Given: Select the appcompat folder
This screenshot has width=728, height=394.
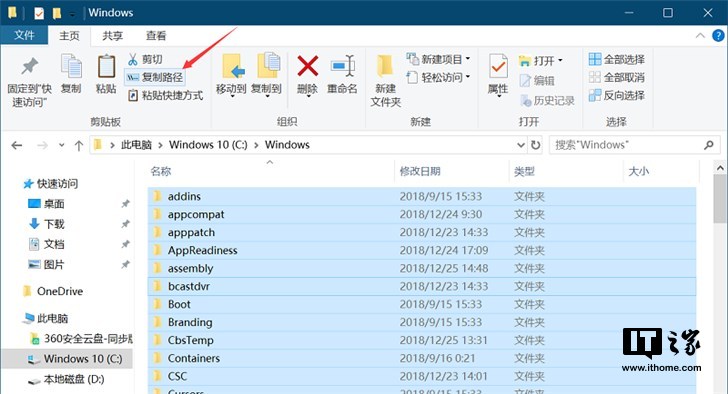Looking at the screenshot, I should (422, 214).
